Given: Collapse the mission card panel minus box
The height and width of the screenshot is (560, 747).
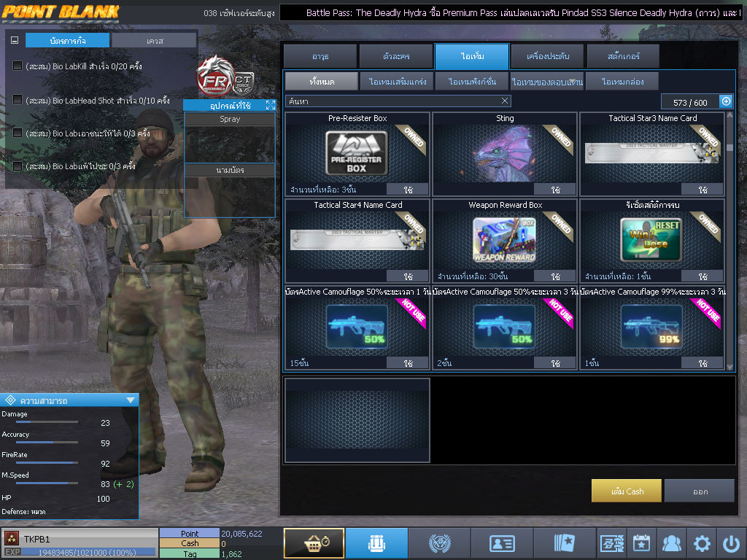Looking at the screenshot, I should click(15, 41).
